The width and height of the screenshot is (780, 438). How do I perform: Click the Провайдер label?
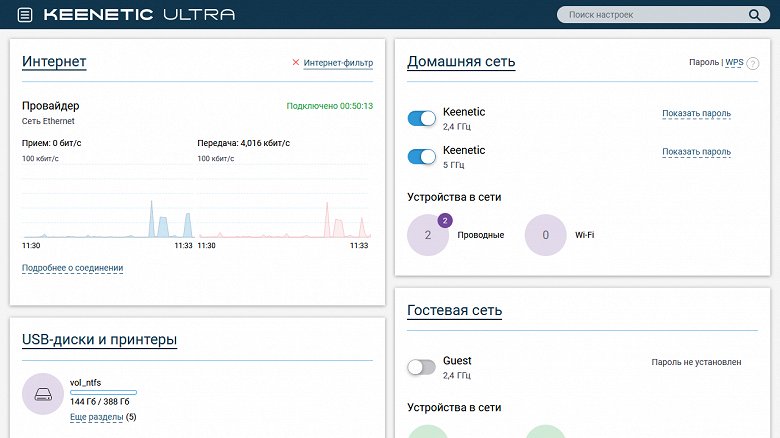pos(51,106)
